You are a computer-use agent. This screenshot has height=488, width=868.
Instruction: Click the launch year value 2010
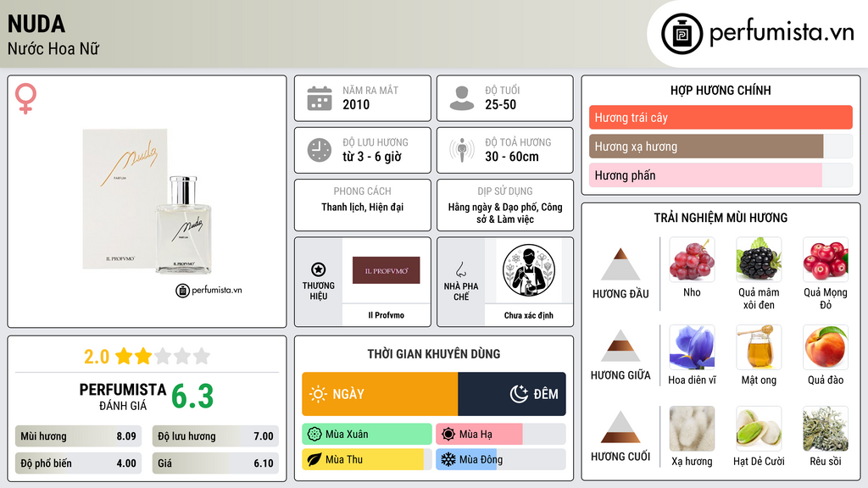coord(356,104)
